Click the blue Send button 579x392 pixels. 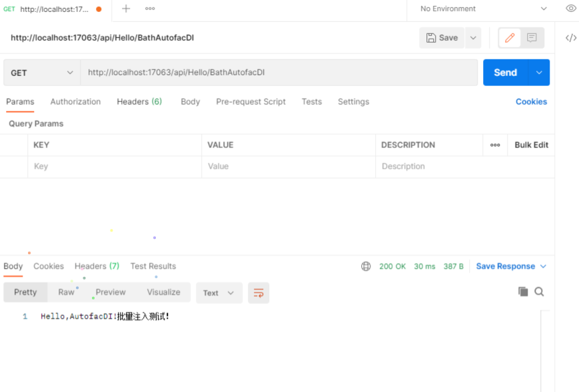[505, 73]
